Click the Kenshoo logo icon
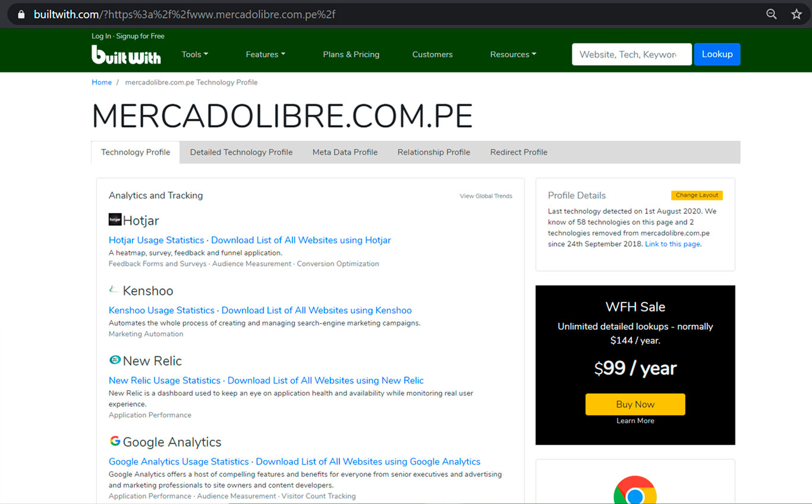The height and width of the screenshot is (504, 812). (x=114, y=290)
